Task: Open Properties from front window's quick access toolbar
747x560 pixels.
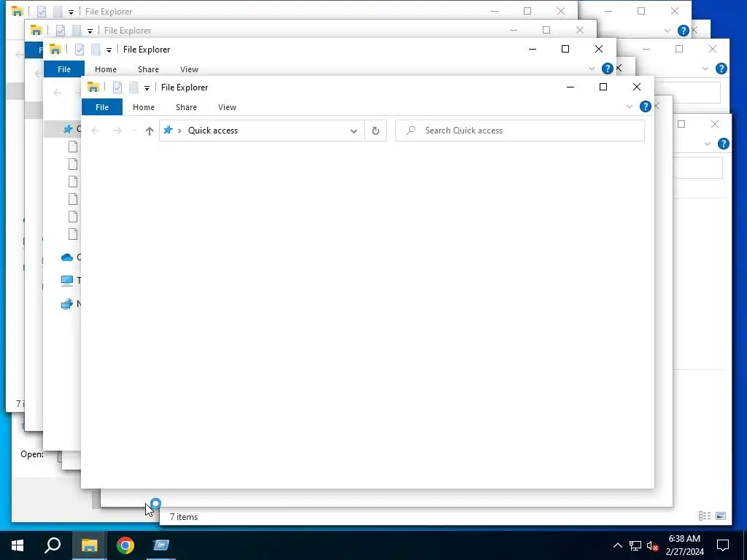Action: (x=117, y=87)
